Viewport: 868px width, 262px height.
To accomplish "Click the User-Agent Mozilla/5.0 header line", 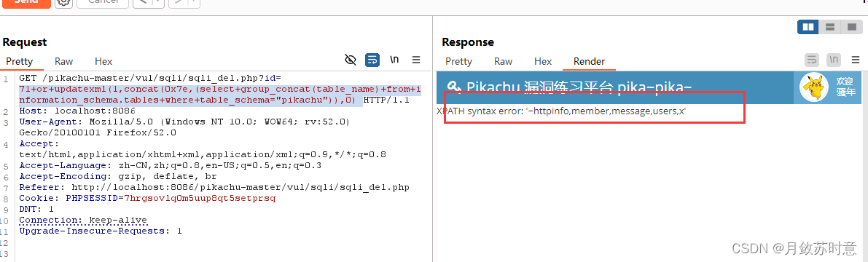I will (184, 122).
